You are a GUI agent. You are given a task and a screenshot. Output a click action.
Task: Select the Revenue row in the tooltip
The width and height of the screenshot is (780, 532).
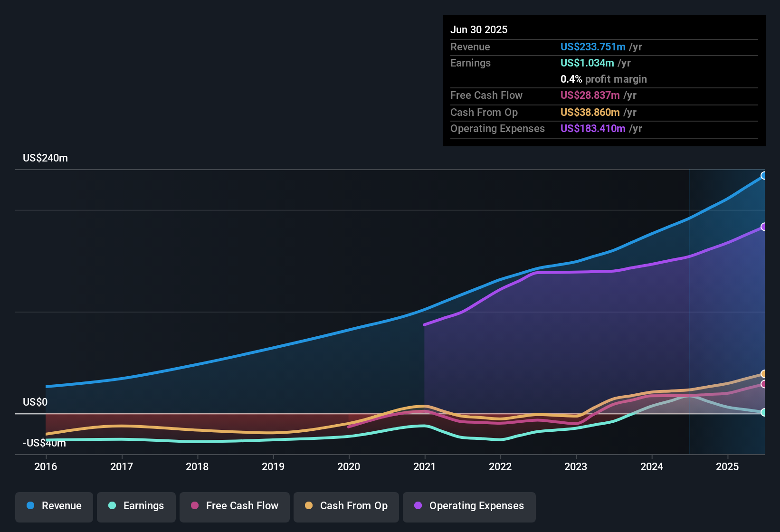tap(604, 47)
